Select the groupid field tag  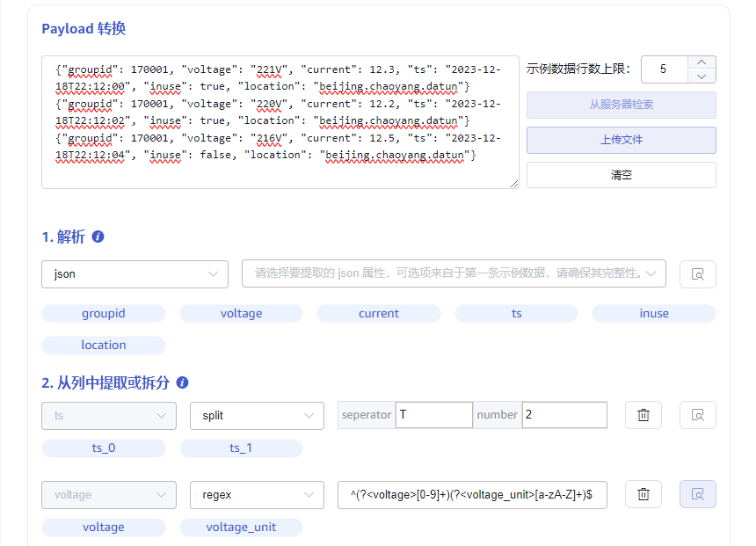point(104,313)
